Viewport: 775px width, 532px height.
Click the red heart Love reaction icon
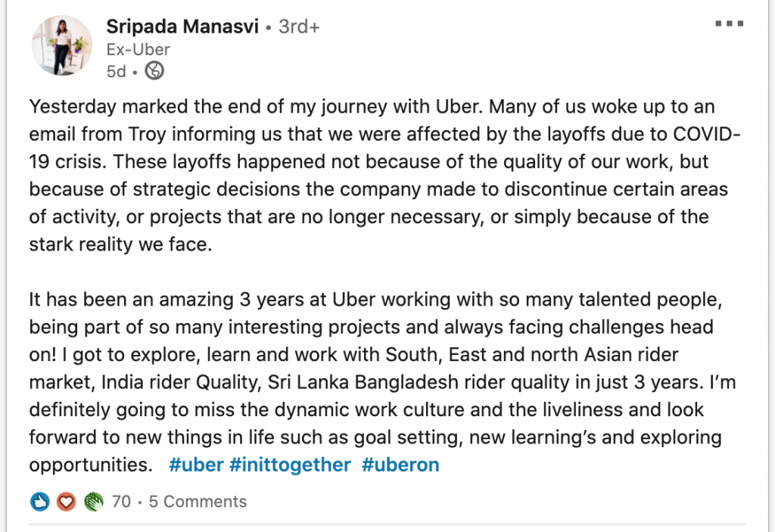[x=66, y=502]
